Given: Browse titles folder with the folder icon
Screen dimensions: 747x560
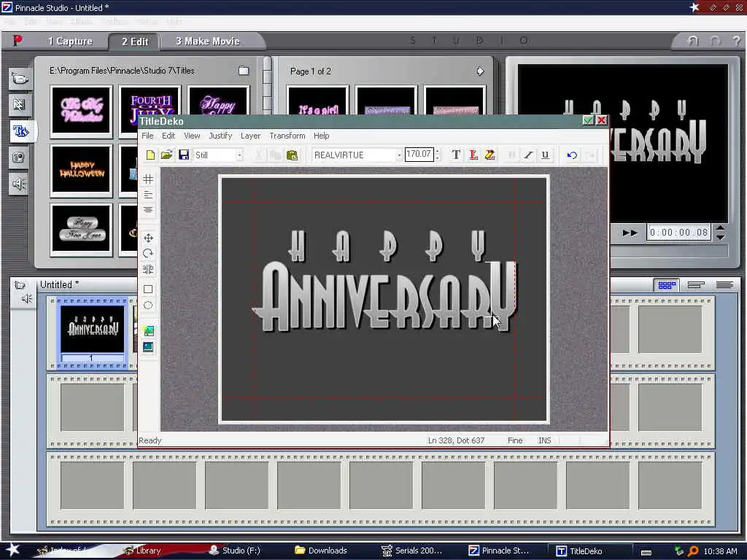Looking at the screenshot, I should pyautogui.click(x=244, y=71).
